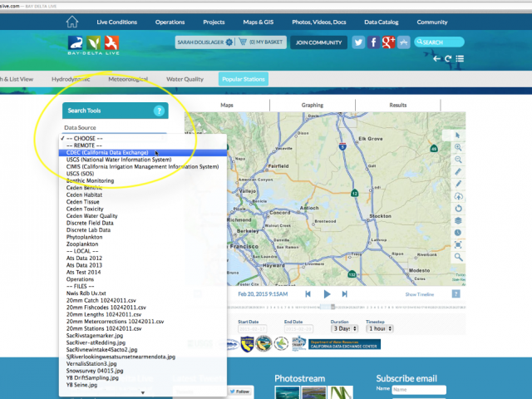
Task: Click the skip to start playback button
Action: pos(308,293)
